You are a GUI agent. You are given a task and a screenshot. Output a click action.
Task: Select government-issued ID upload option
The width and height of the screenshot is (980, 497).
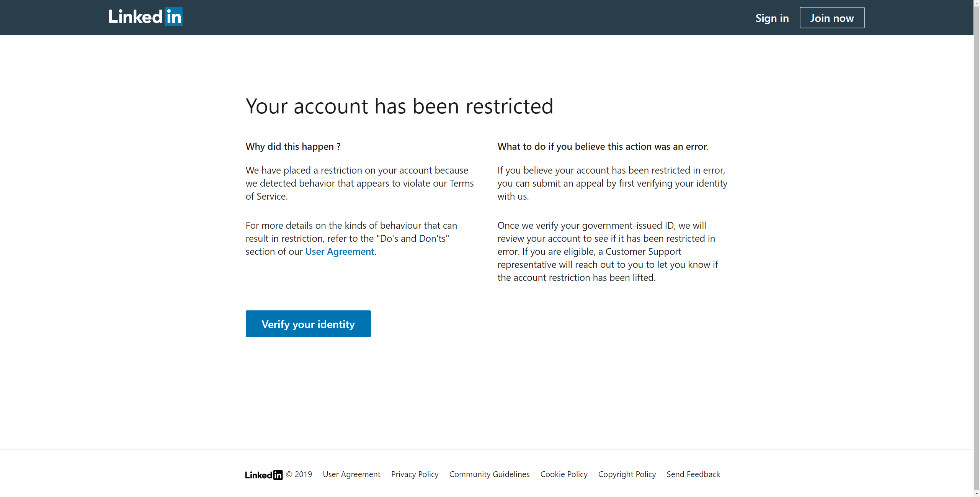[x=308, y=323]
